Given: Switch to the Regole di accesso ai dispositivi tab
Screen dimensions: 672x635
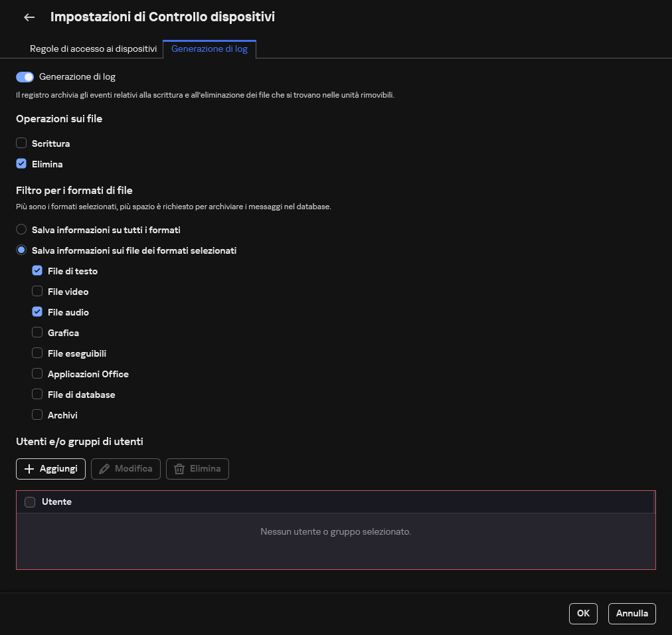Looking at the screenshot, I should point(93,48).
